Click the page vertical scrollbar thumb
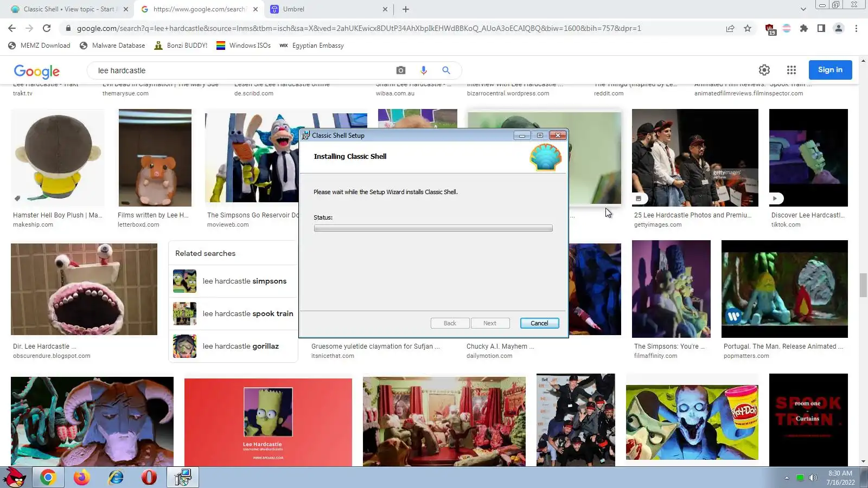 pyautogui.click(x=863, y=285)
